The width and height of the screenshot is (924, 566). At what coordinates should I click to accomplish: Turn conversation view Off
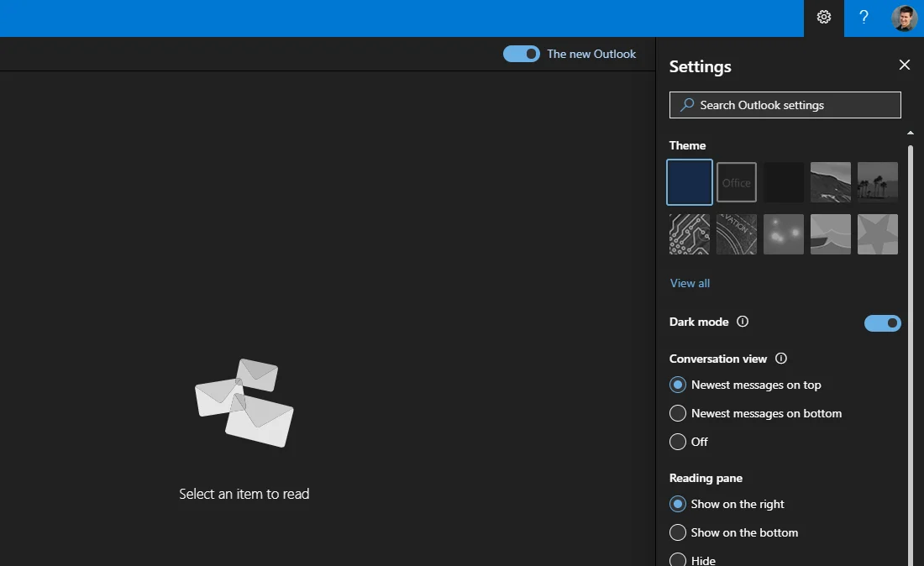[x=678, y=442]
